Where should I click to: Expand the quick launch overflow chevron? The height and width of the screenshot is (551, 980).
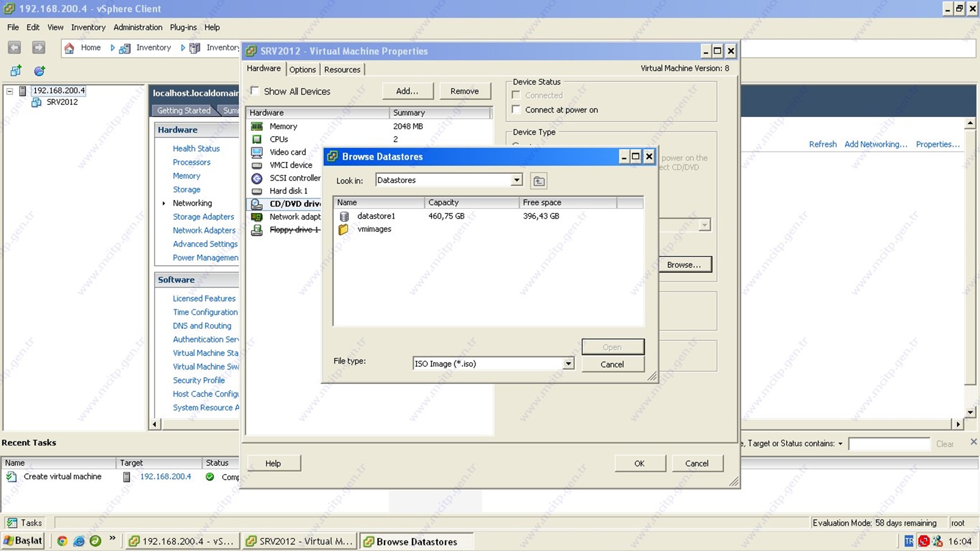tap(112, 538)
